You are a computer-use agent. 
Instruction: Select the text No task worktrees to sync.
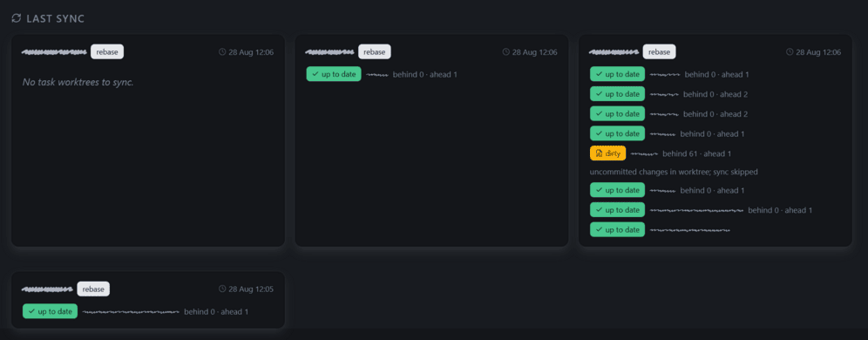[x=78, y=83]
